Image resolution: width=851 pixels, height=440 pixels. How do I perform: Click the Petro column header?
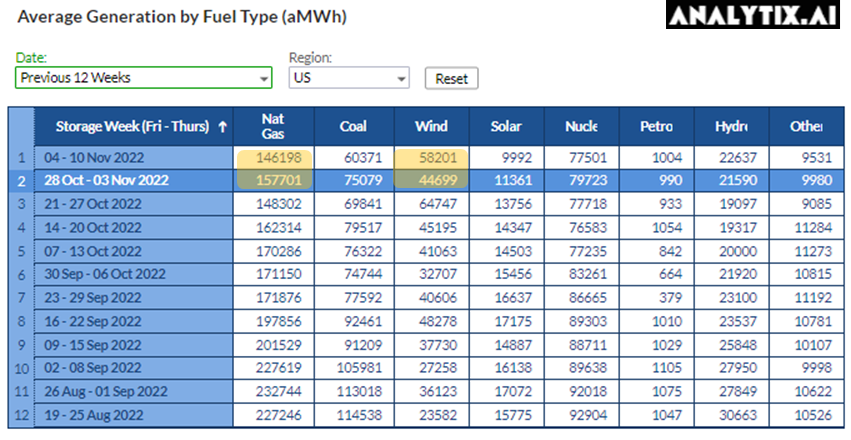coord(656,126)
